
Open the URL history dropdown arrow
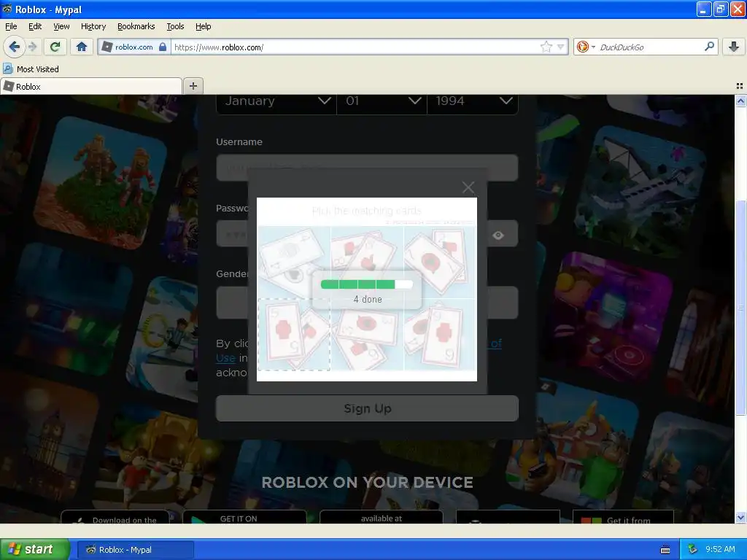(x=561, y=47)
